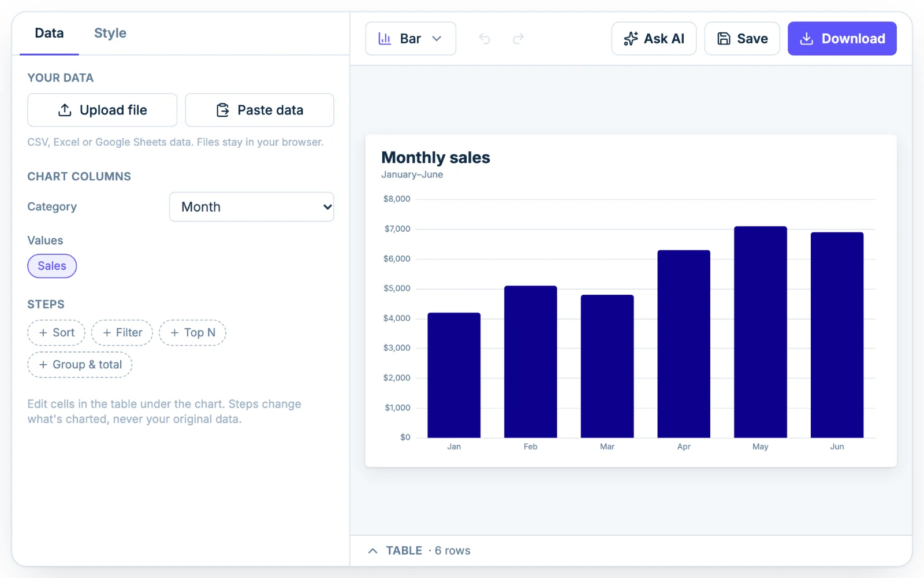Add a Sort step
This screenshot has height=578, width=924.
(57, 333)
